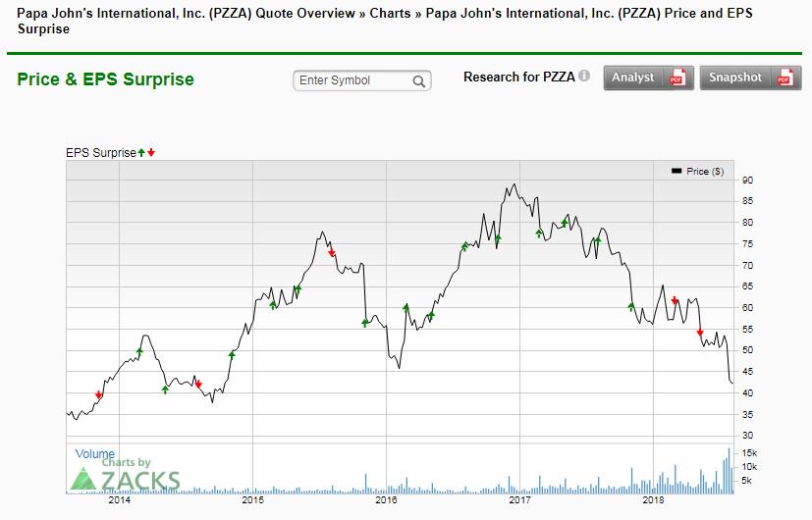Click the PDF icon on the Analyst button
The image size is (812, 520).
677,78
